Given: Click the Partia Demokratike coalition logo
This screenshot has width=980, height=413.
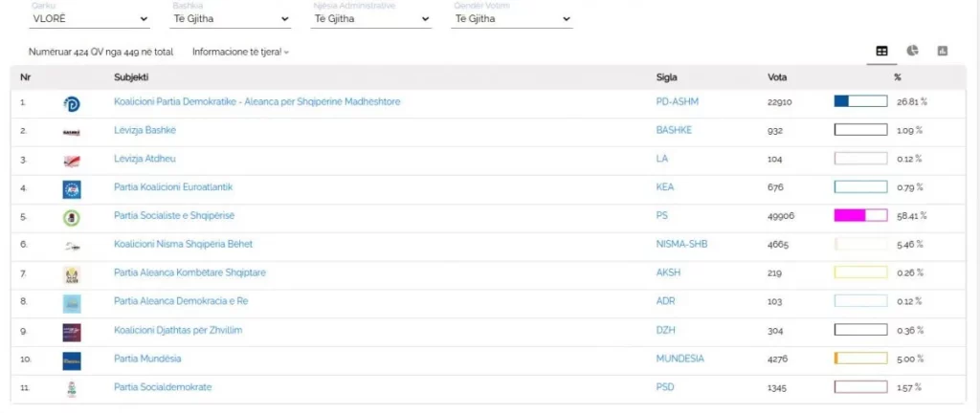Looking at the screenshot, I should [72, 103].
